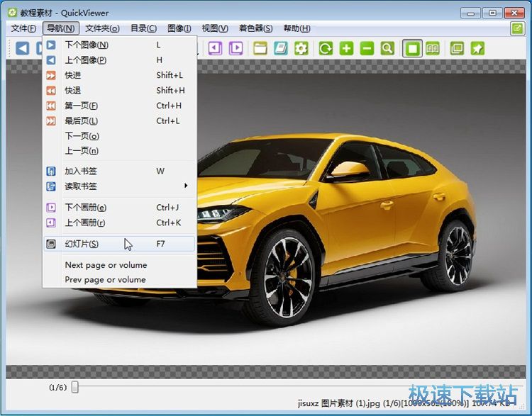
Task: Click the previous image arrow in the toolbar
Action: [x=23, y=48]
